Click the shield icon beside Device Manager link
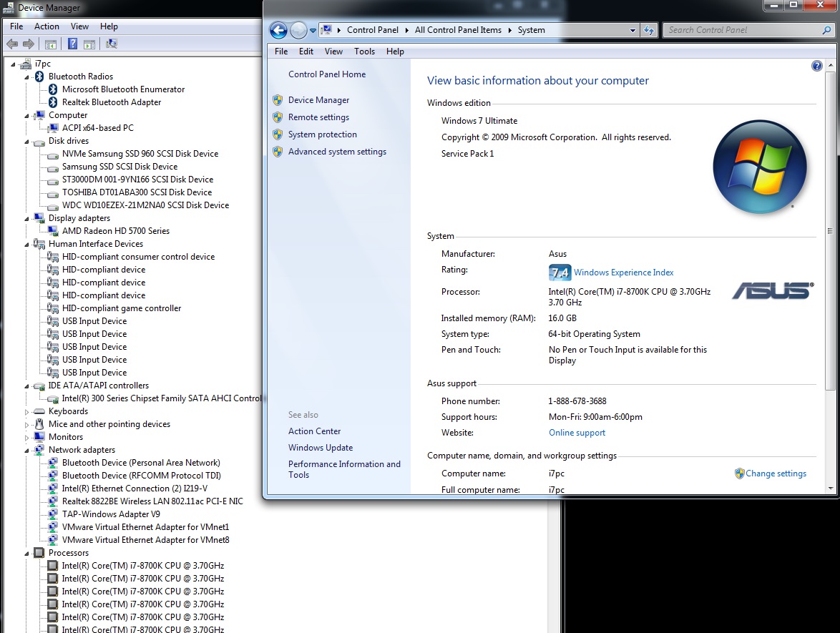The width and height of the screenshot is (840, 633). (278, 100)
